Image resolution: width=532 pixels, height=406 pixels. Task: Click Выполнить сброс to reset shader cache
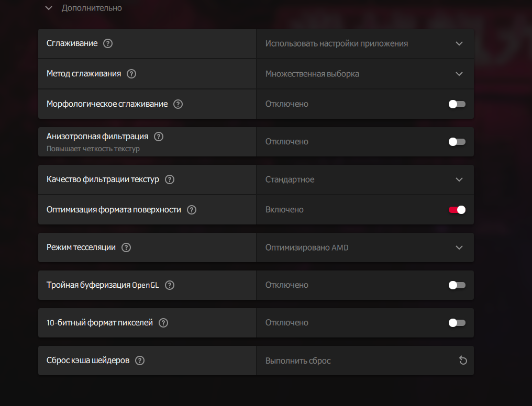(298, 360)
